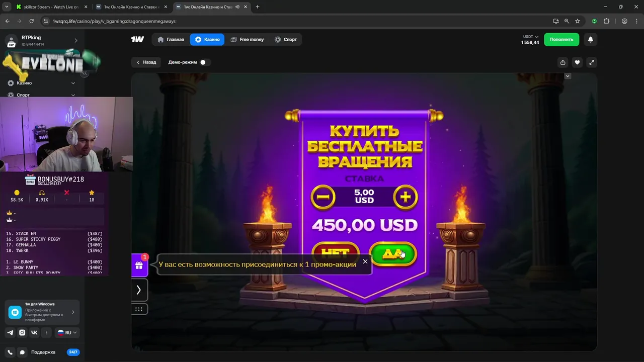Open game in fullscreen mode
Image resolution: width=644 pixels, height=362 pixels.
click(592, 62)
